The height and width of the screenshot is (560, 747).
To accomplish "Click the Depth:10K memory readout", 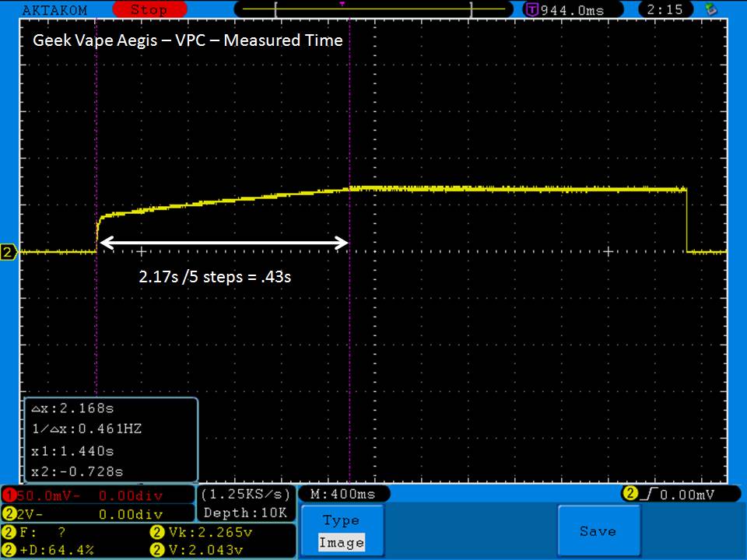I will tap(245, 513).
